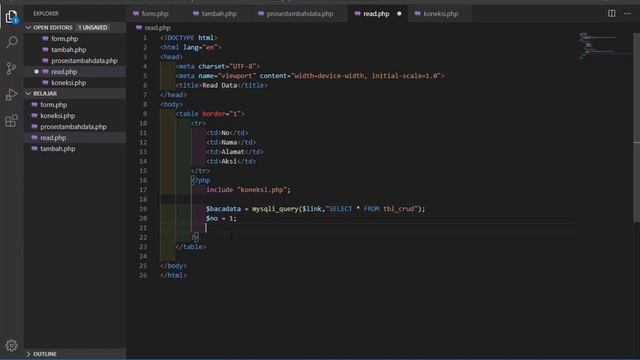Click the $bacadata variable on line 19
This screenshot has width=640, height=360.
(x=223, y=209)
